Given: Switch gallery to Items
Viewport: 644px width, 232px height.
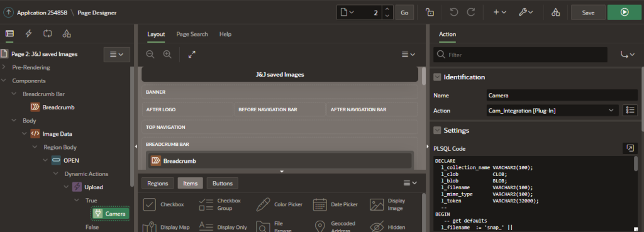Looking at the screenshot, I should click(x=190, y=183).
